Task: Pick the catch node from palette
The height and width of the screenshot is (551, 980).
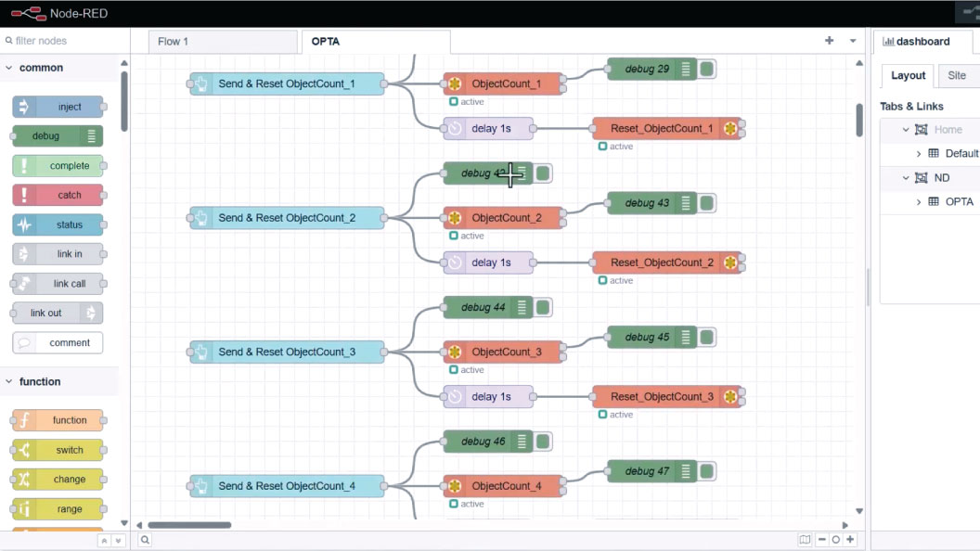Action: [x=58, y=195]
